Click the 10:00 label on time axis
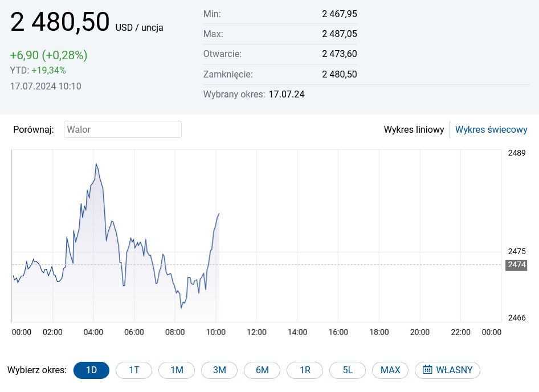 pyautogui.click(x=216, y=332)
